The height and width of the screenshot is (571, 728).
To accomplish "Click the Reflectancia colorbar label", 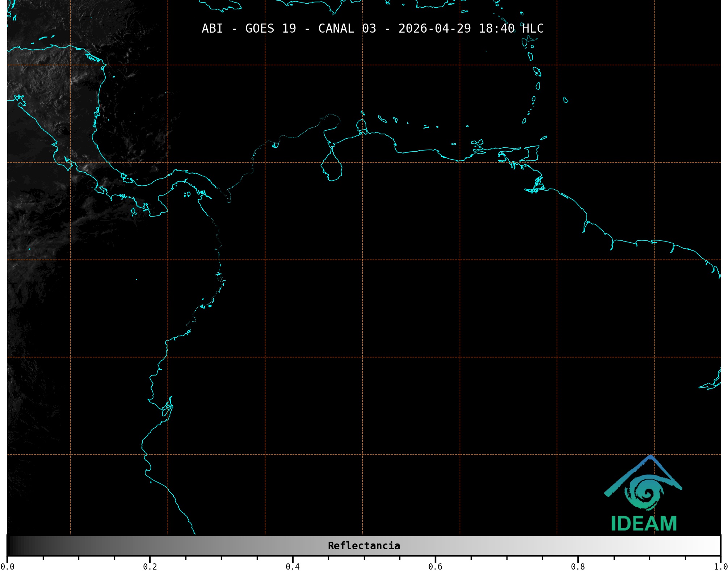I will coord(364,546).
